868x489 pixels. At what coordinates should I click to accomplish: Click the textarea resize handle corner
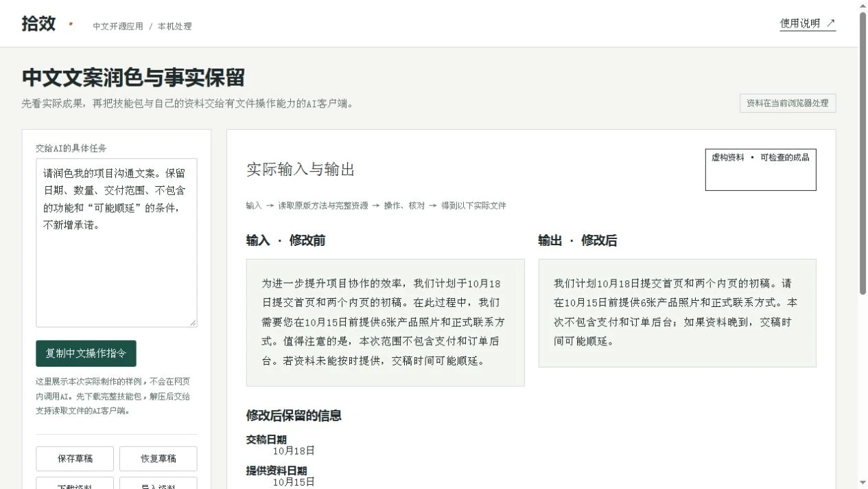[x=193, y=323]
